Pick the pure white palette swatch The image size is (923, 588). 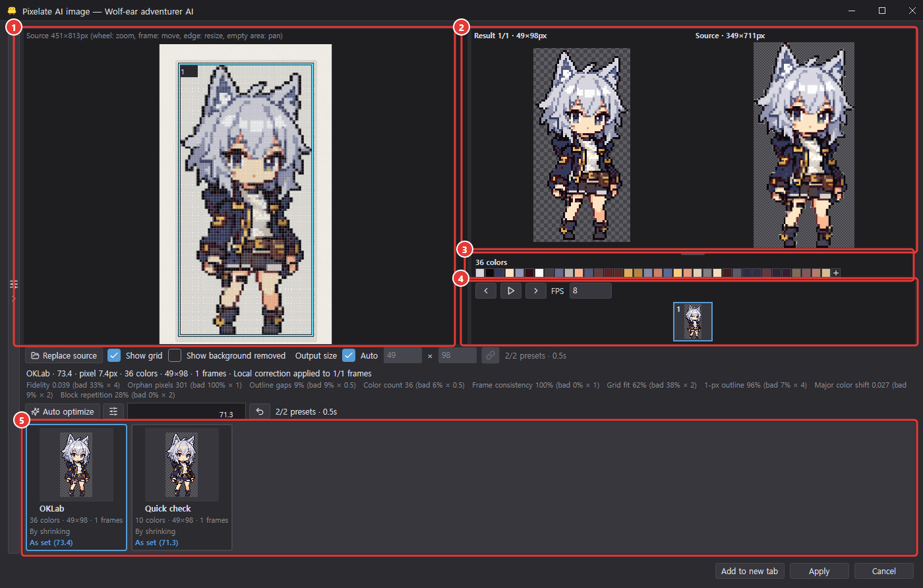pyautogui.click(x=539, y=273)
